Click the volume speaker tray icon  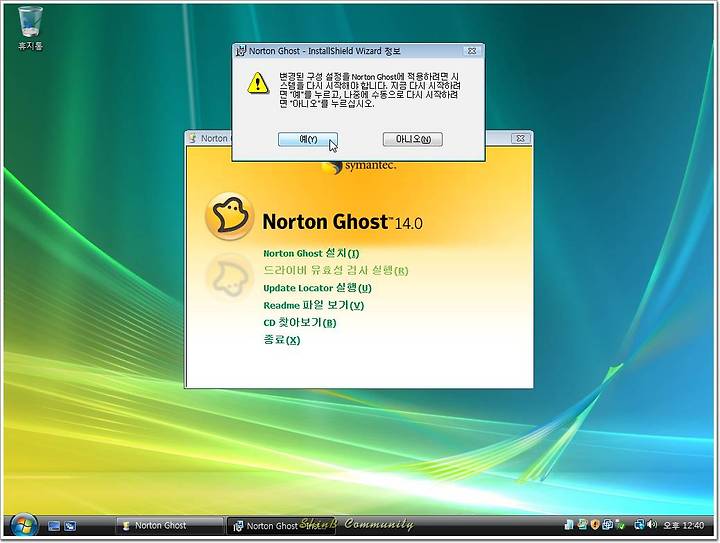tap(652, 524)
